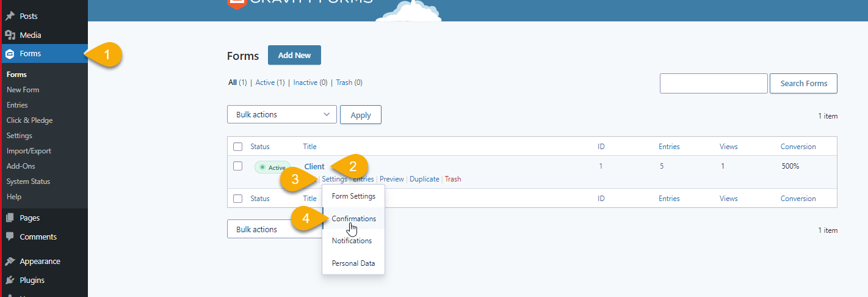Screen dimensions: 868x297
Task: Open Help in the Forms submenu
Action: coord(14,197)
